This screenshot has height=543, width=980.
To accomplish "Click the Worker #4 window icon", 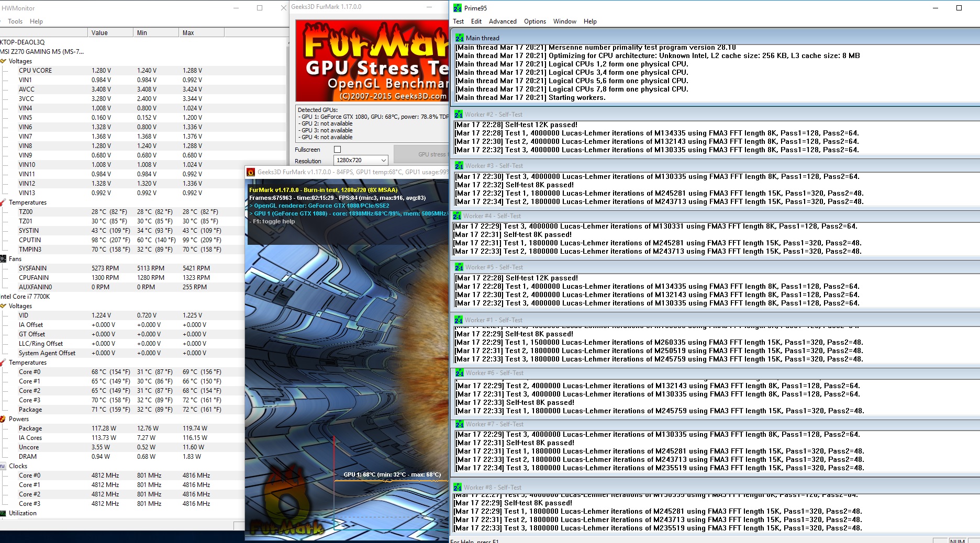I will click(x=457, y=216).
